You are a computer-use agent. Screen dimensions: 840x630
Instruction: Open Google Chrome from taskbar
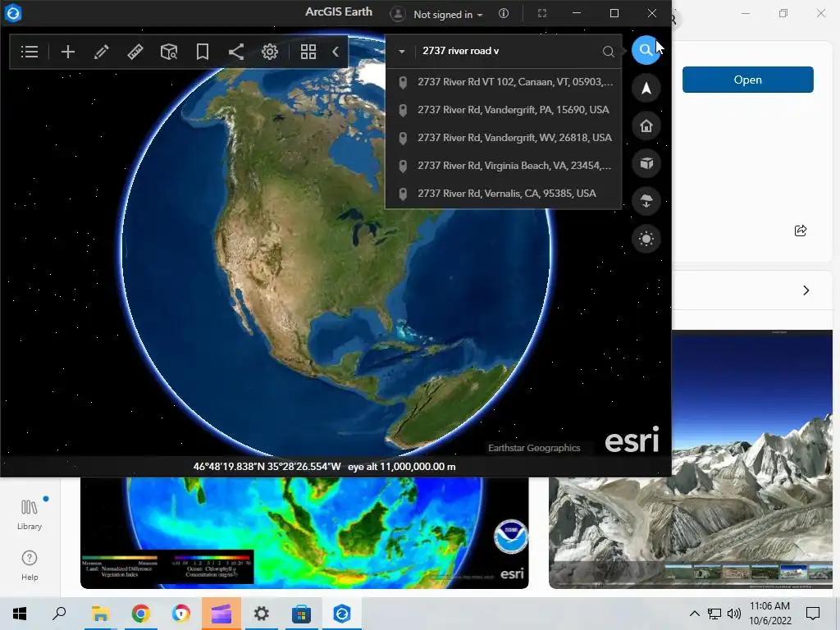[140, 614]
